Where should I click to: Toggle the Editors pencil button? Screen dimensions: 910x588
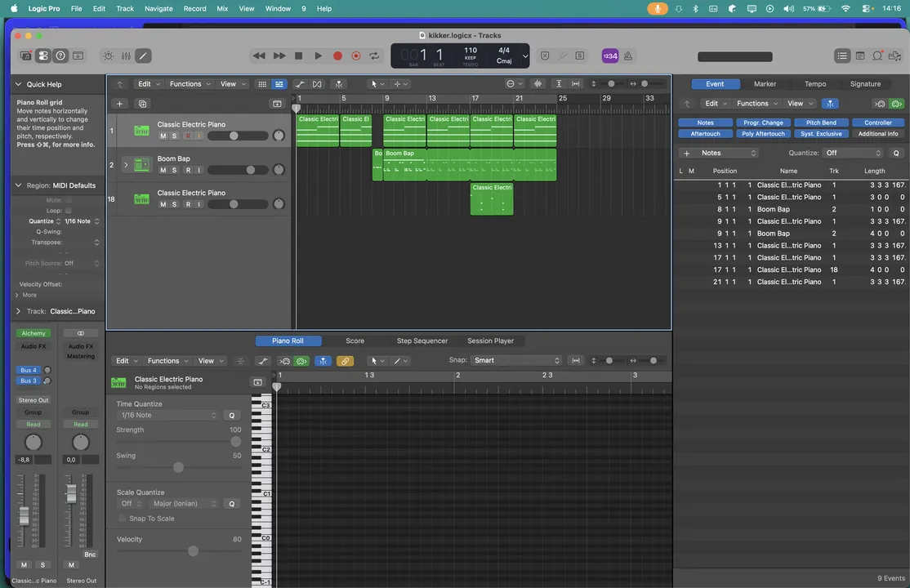click(x=143, y=56)
